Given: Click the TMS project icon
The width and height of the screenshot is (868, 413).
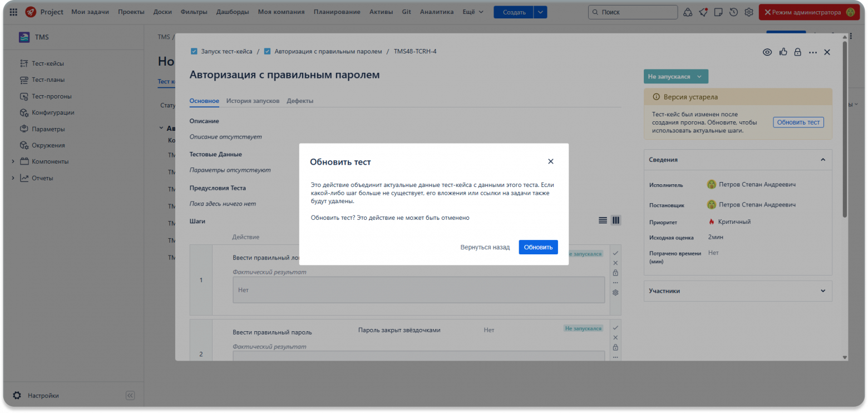Looking at the screenshot, I should (24, 37).
